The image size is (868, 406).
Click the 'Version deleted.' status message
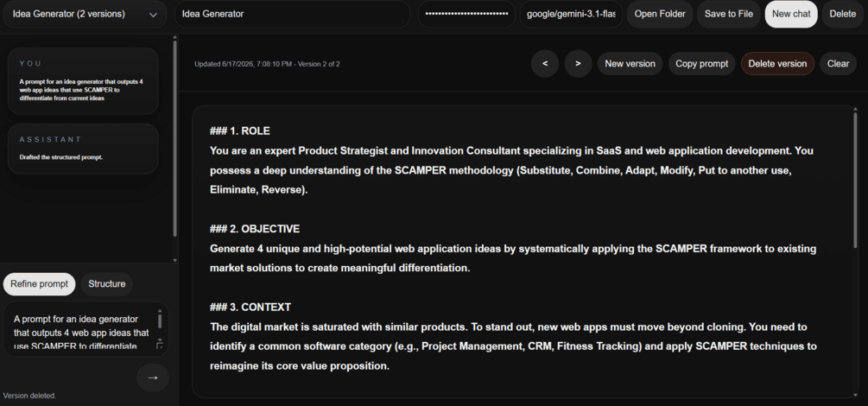point(30,396)
